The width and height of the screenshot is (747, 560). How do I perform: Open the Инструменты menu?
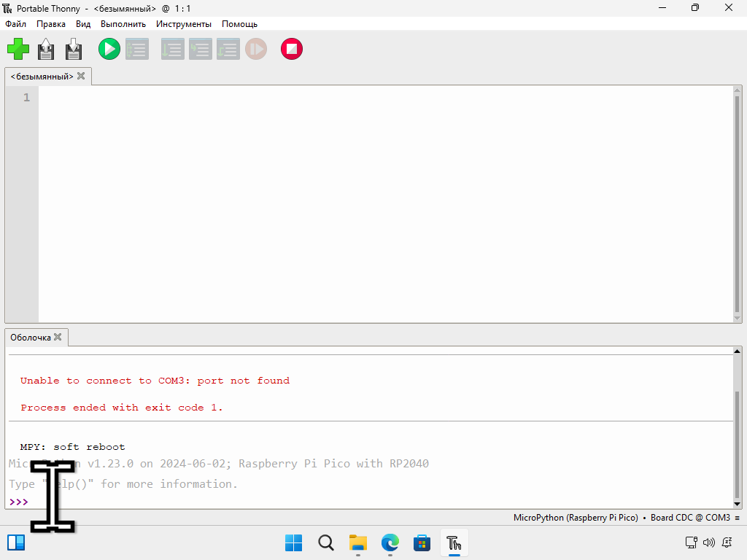(183, 24)
